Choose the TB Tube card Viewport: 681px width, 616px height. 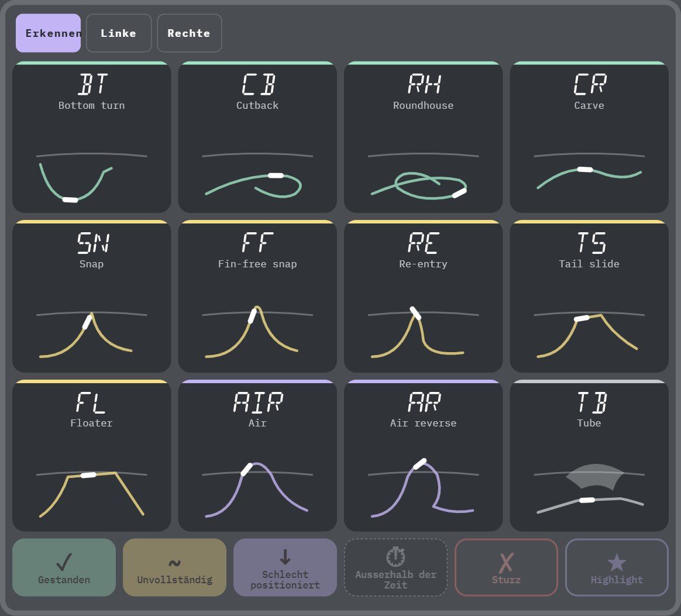589,456
